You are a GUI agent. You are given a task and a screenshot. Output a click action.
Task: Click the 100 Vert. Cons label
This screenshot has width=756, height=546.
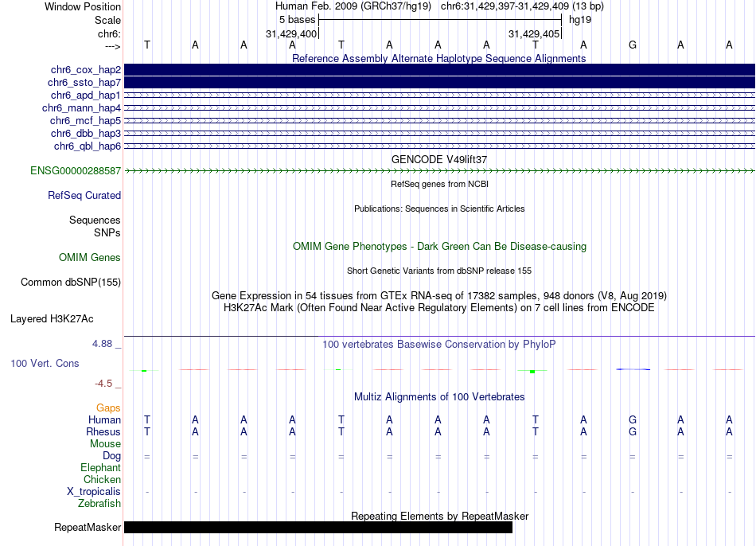click(45, 363)
